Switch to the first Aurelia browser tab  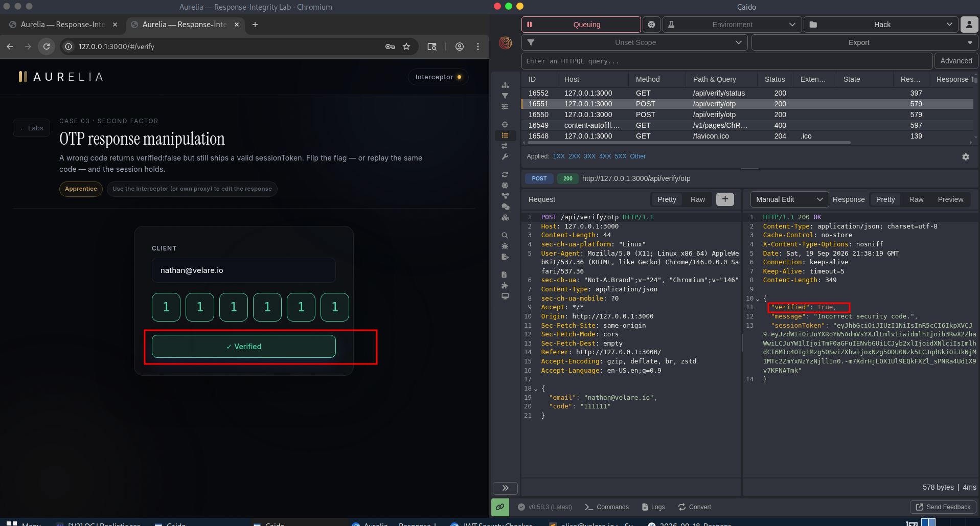click(63, 25)
